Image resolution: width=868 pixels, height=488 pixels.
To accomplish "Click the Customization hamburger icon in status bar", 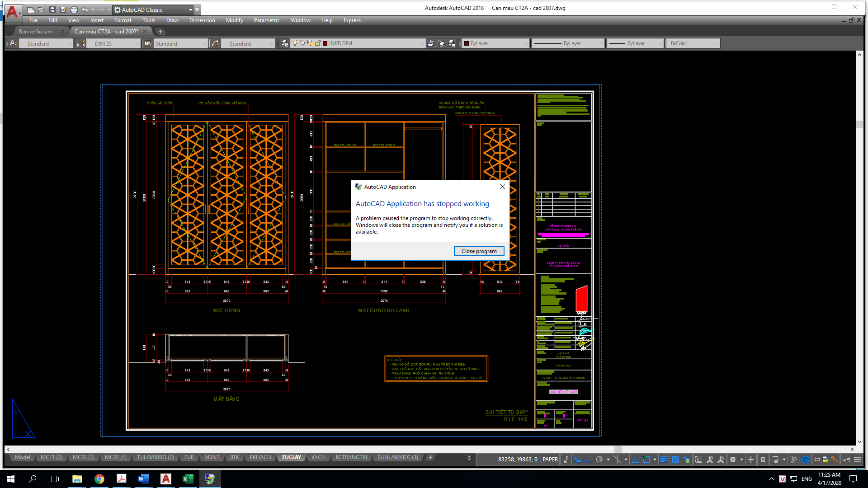I will [x=857, y=460].
